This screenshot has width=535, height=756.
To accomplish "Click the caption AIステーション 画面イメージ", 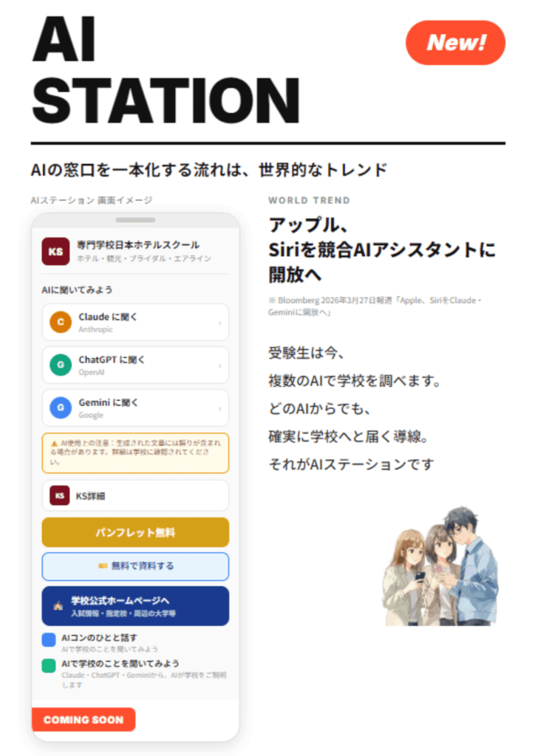I will point(91,200).
